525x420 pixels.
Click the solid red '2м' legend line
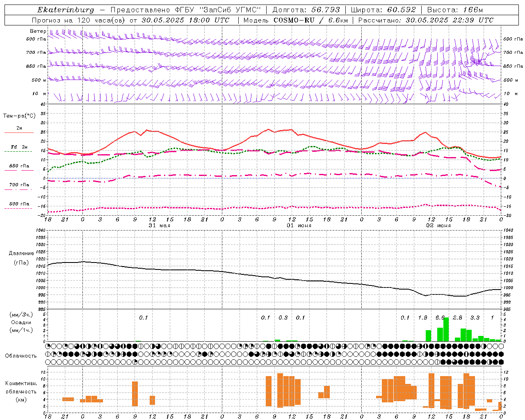click(x=19, y=132)
